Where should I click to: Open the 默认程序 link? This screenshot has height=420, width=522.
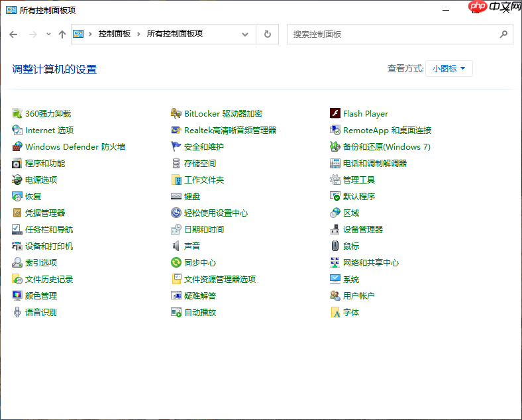click(359, 196)
